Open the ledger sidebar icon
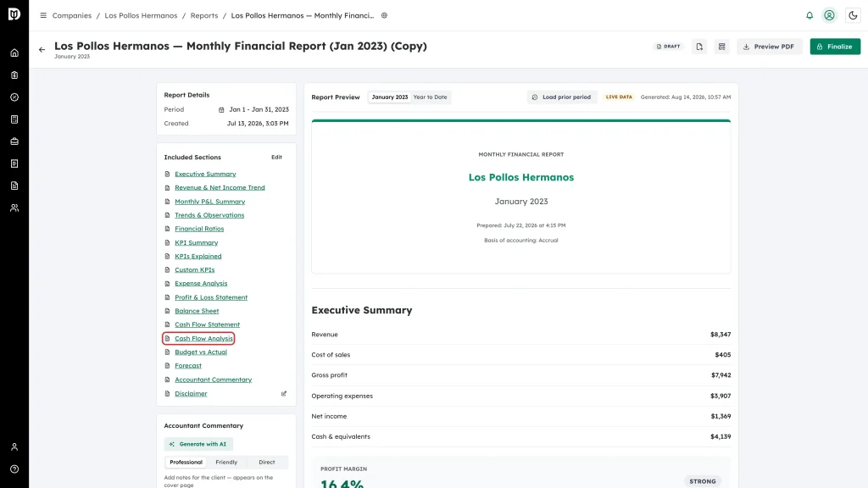Viewport: 868px width, 488px height. click(14, 119)
